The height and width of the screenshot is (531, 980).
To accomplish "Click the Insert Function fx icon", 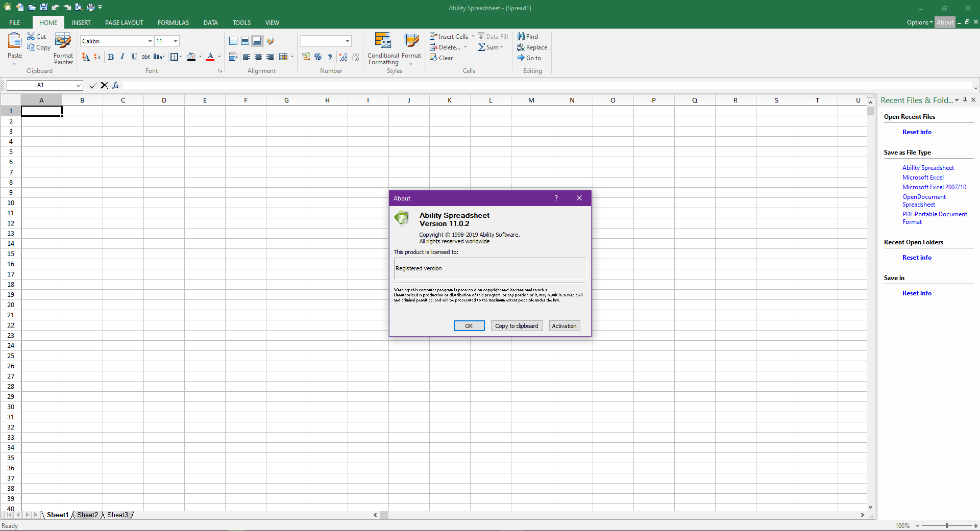I will [x=116, y=85].
